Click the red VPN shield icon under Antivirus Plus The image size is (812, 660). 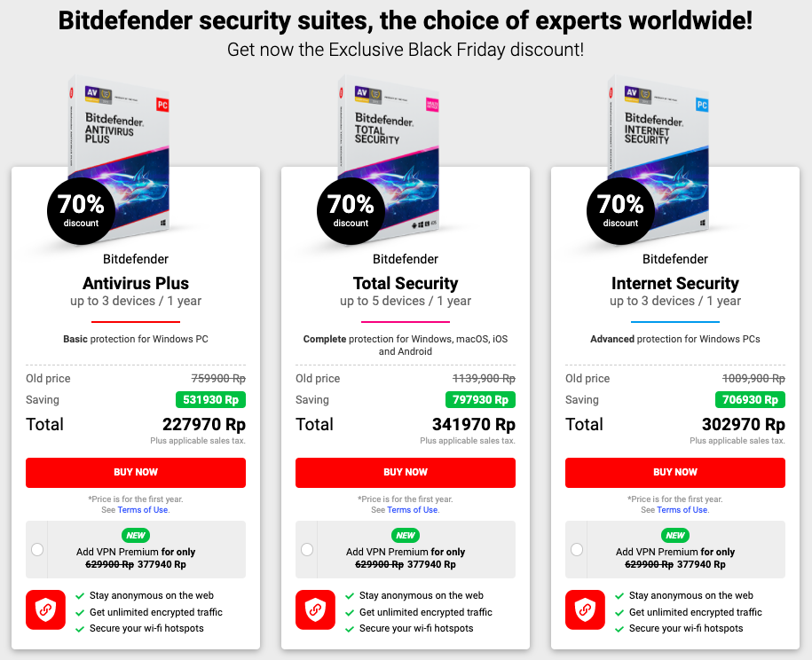coord(45,609)
